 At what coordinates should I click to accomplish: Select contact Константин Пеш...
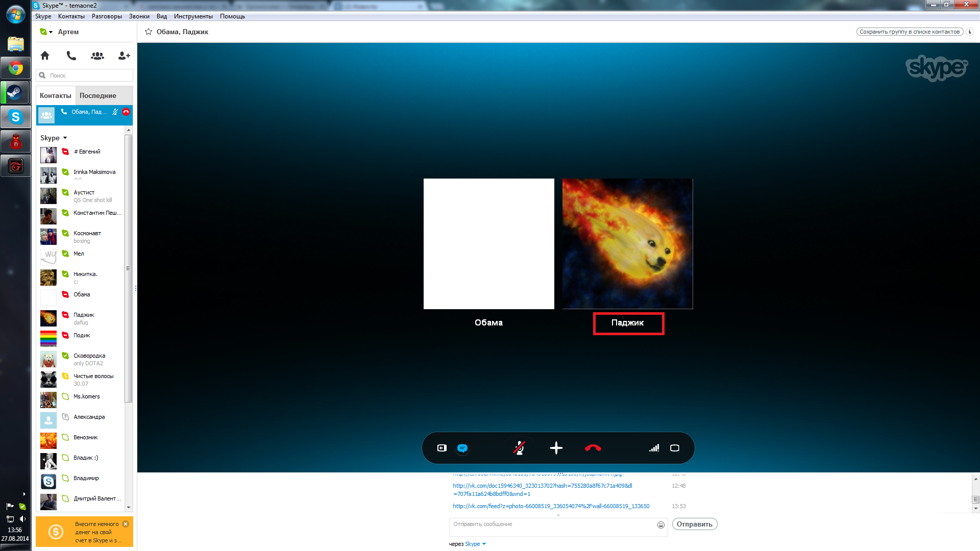(81, 216)
